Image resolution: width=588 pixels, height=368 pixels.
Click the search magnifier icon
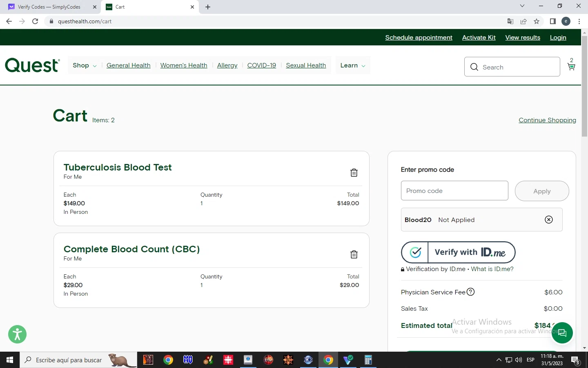[474, 67]
